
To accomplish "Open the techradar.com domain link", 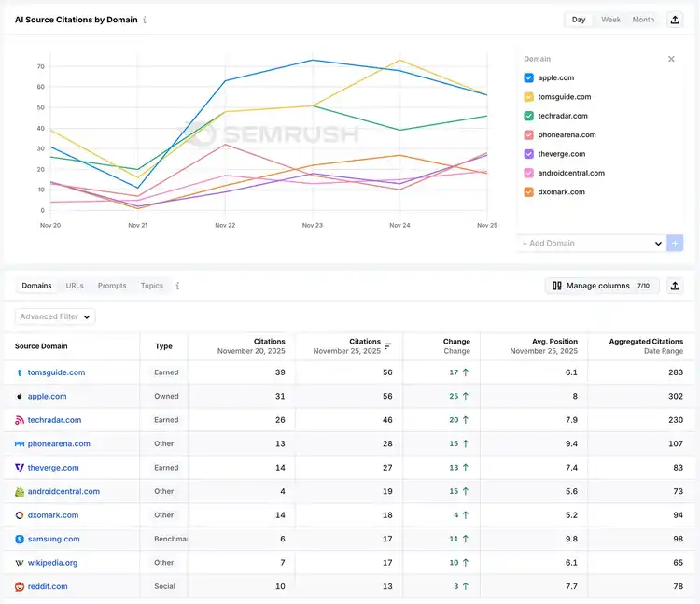I will point(54,420).
